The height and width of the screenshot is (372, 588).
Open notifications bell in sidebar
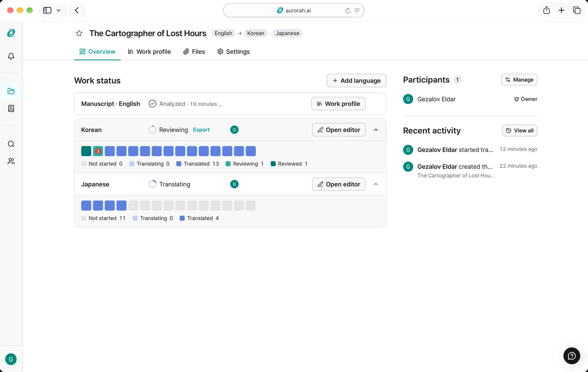click(x=11, y=56)
